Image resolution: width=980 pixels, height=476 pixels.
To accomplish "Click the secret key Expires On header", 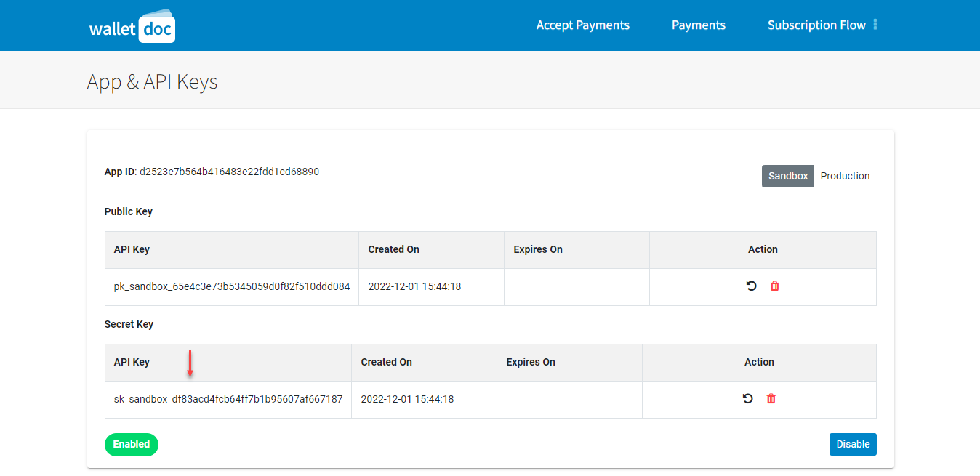I will (531, 362).
